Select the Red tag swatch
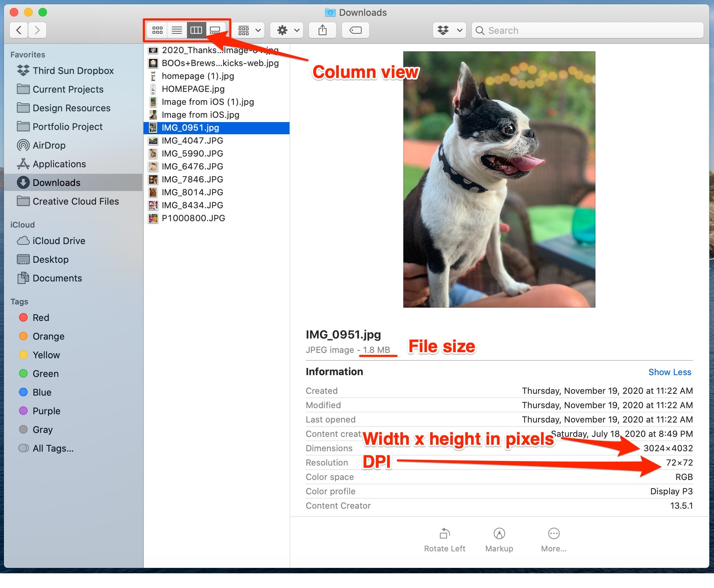This screenshot has width=714, height=588. pyautogui.click(x=24, y=317)
